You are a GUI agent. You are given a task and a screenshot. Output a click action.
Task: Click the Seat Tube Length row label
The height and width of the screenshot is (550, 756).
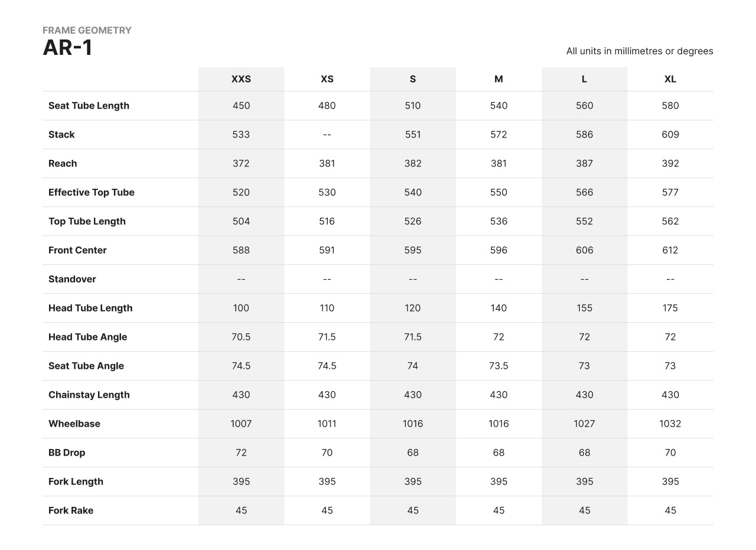click(89, 106)
